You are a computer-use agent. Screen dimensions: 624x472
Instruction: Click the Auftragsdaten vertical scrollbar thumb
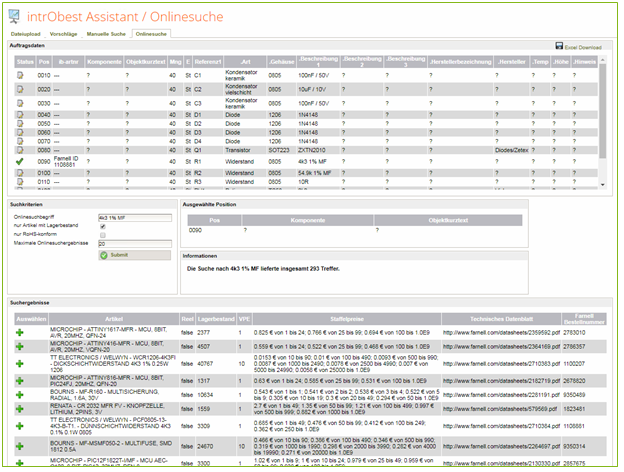(x=603, y=111)
